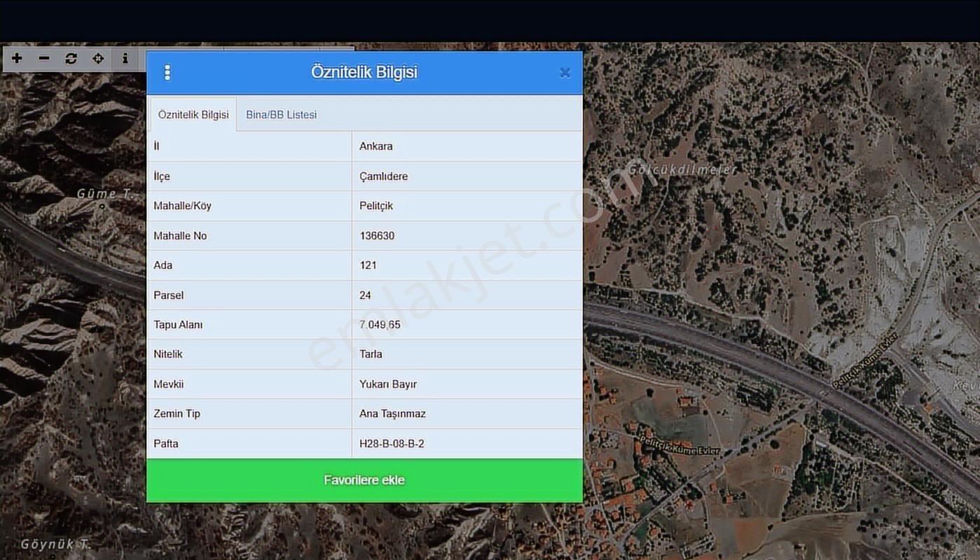Image resolution: width=980 pixels, height=560 pixels.
Task: Click the Pafta value H28-B-08-B-2
Action: [x=392, y=444]
